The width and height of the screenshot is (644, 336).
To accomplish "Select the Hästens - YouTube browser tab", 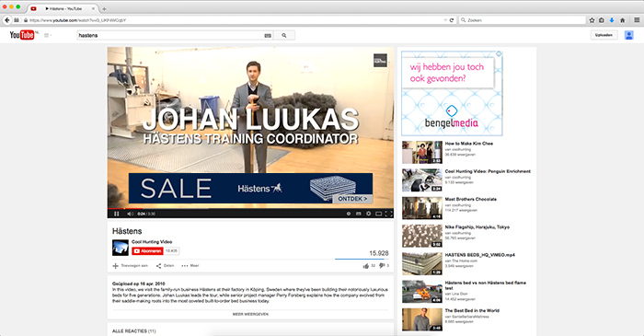I will pos(63,8).
